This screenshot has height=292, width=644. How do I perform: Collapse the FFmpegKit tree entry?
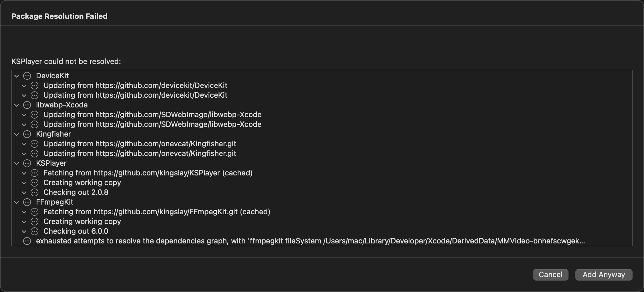tap(17, 202)
